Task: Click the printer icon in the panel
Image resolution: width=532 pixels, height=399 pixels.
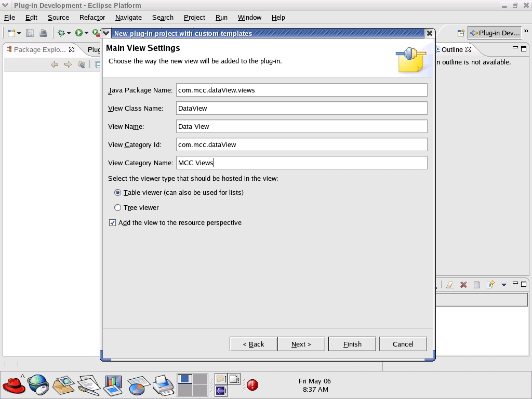Action: 164,385
